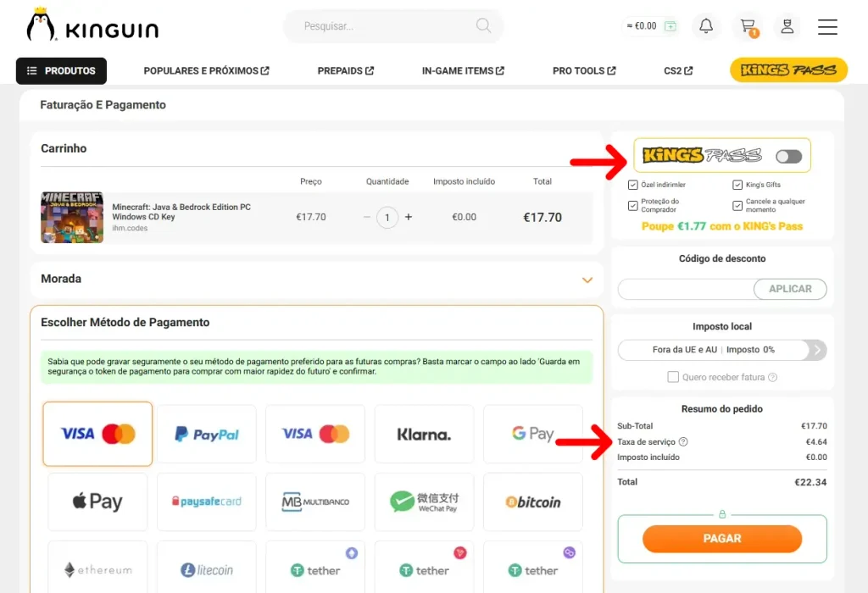
Task: Toggle the King's Gifts checkbox
Action: click(x=737, y=185)
